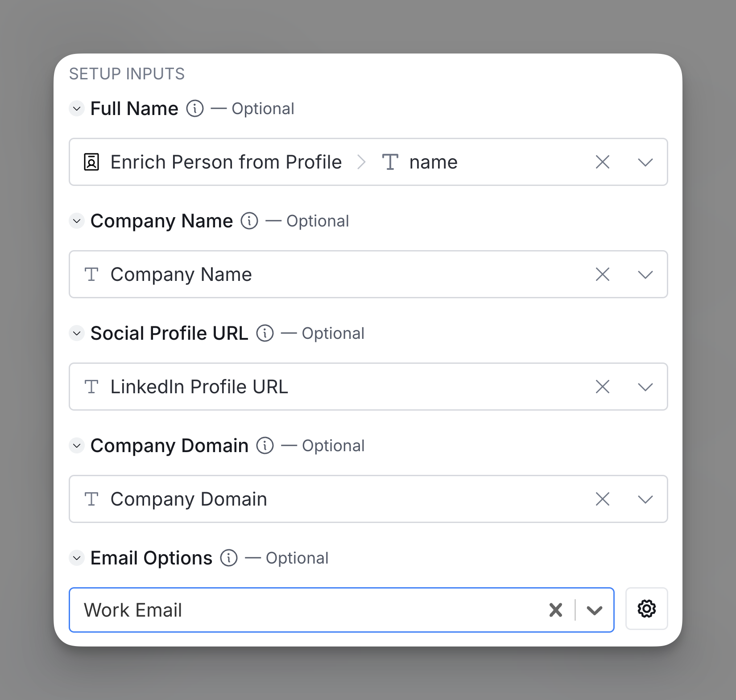The height and width of the screenshot is (700, 736).
Task: Show info tooltip for Company Name
Action: [x=249, y=221]
